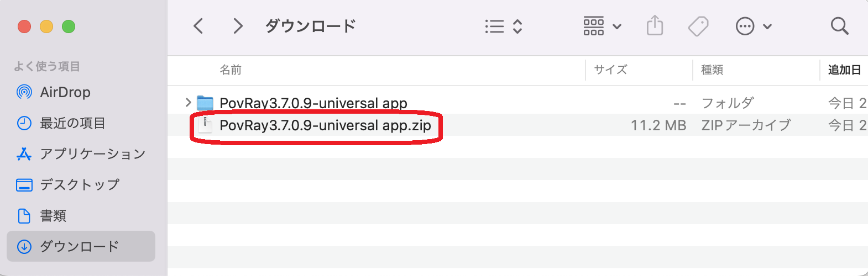Sort by the サイズ column header

coord(610,70)
